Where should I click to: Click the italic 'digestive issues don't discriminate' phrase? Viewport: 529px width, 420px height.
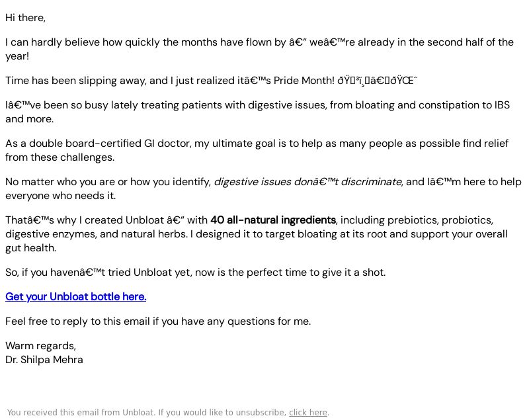(307, 182)
